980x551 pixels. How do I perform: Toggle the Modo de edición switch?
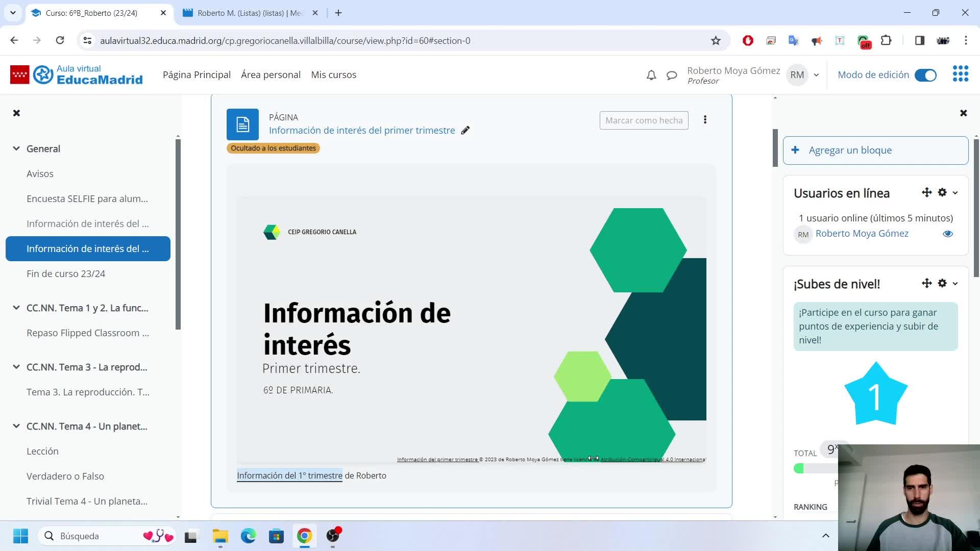click(925, 75)
